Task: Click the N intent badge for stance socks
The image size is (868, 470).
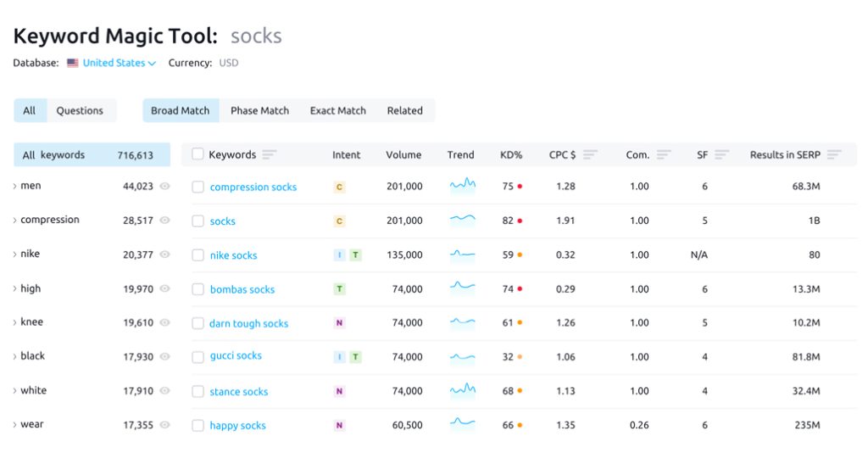Action: pyautogui.click(x=339, y=391)
